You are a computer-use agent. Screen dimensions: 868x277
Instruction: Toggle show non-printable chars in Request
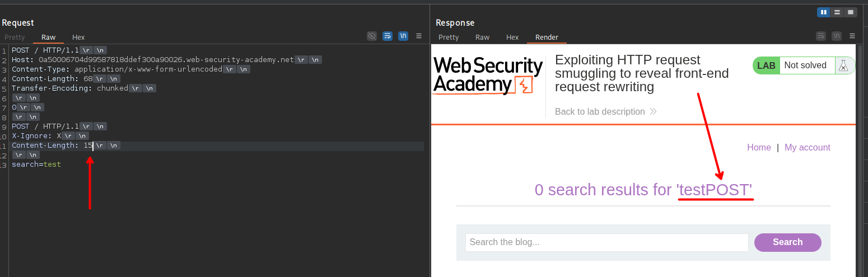pyautogui.click(x=403, y=36)
